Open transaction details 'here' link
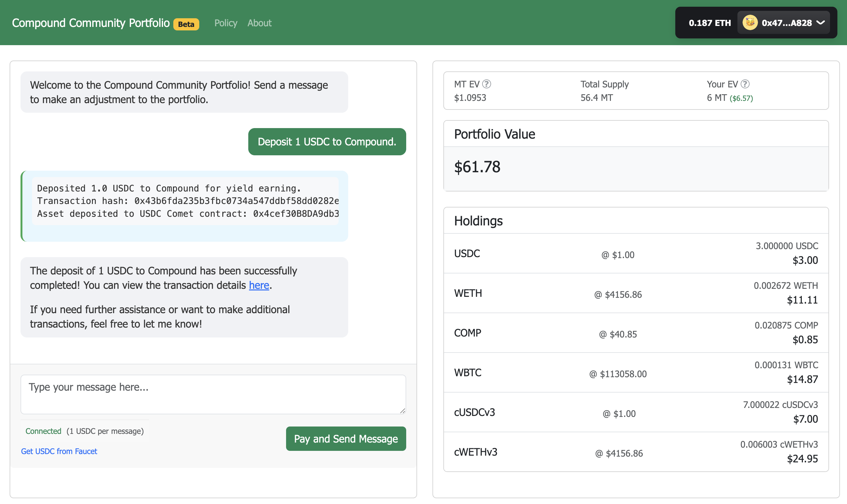The height and width of the screenshot is (504, 847). 259,285
